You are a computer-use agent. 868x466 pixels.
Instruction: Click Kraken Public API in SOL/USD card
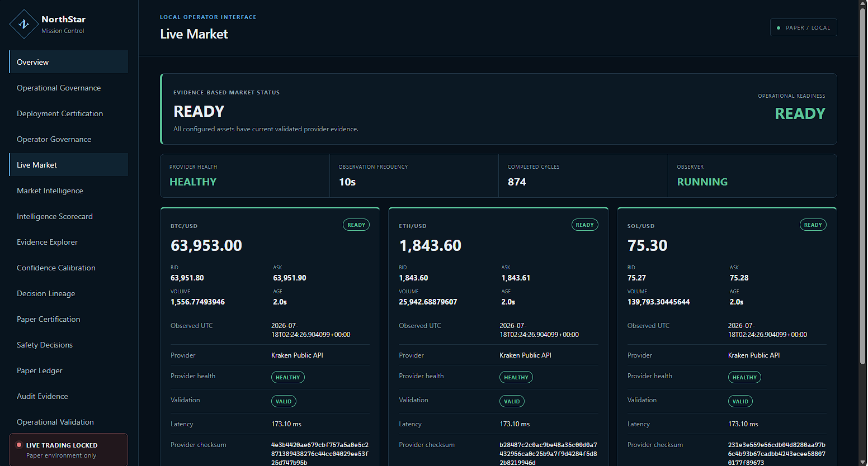pos(754,355)
